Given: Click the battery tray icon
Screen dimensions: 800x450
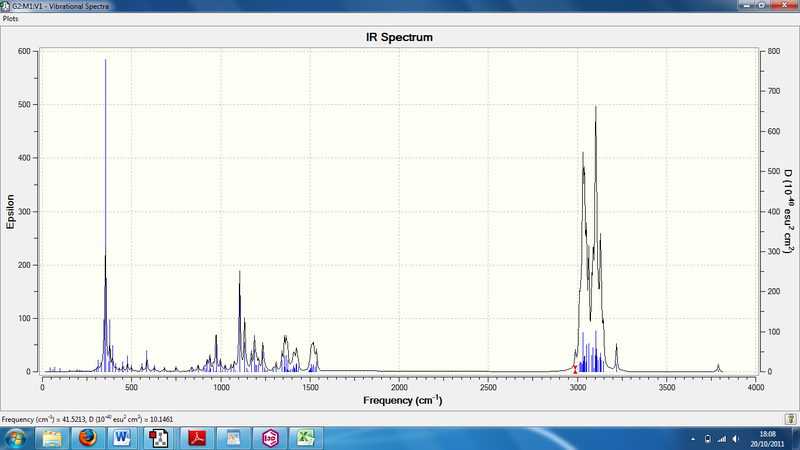Looking at the screenshot, I should 708,439.
